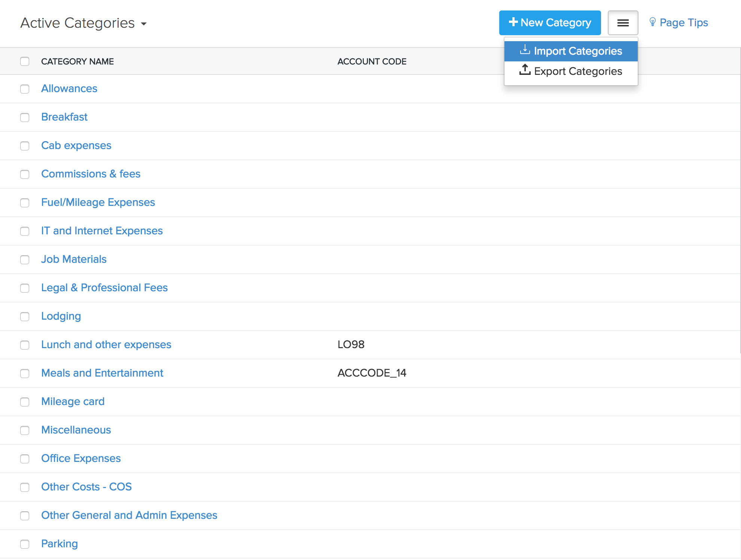The image size is (741, 560).
Task: Check the select-all checkbox in the header
Action: 25,61
